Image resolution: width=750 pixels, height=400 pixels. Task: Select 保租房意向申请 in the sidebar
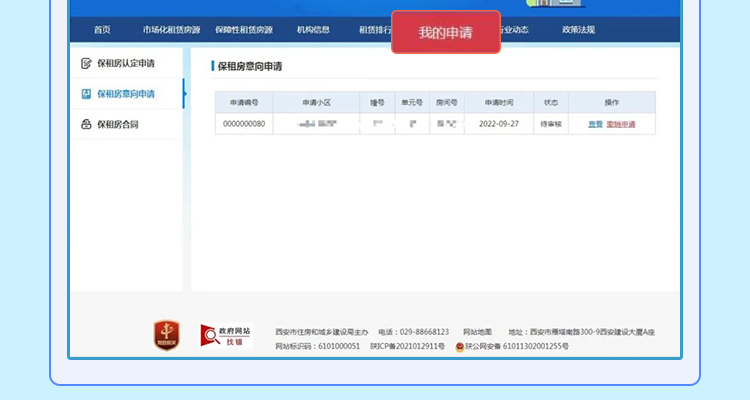coord(126,94)
